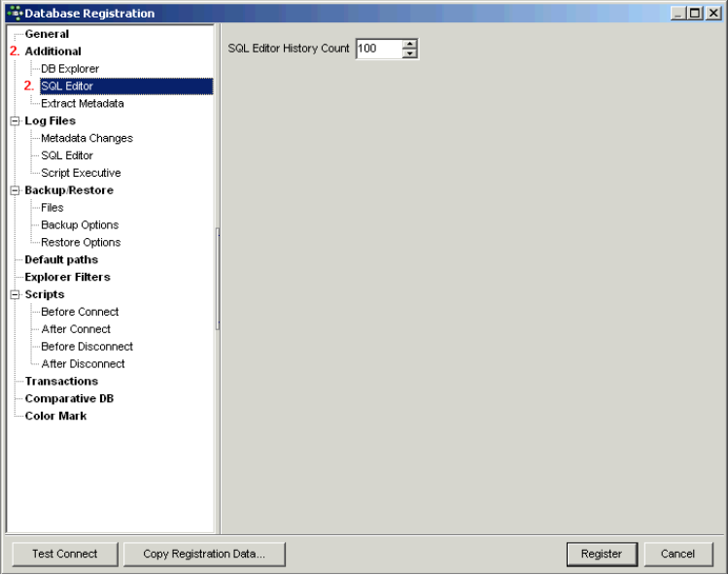Click the Register button
Viewport: 728px width, 575px height.
coord(602,554)
